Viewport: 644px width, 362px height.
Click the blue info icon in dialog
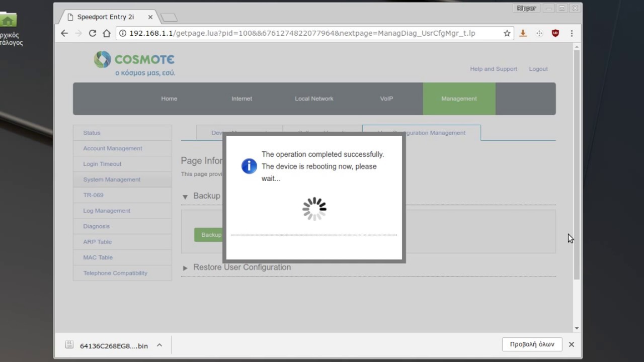pos(249,166)
